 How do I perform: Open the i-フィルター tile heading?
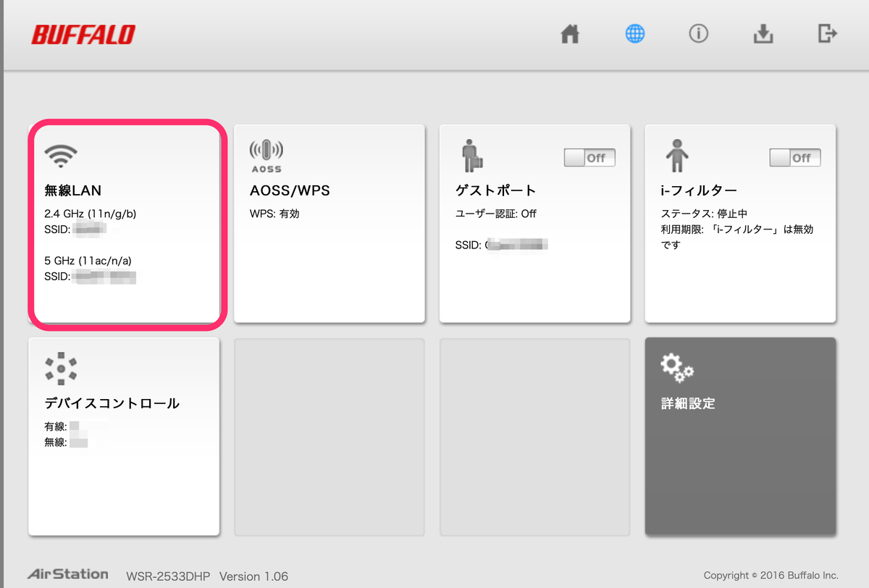coord(699,191)
